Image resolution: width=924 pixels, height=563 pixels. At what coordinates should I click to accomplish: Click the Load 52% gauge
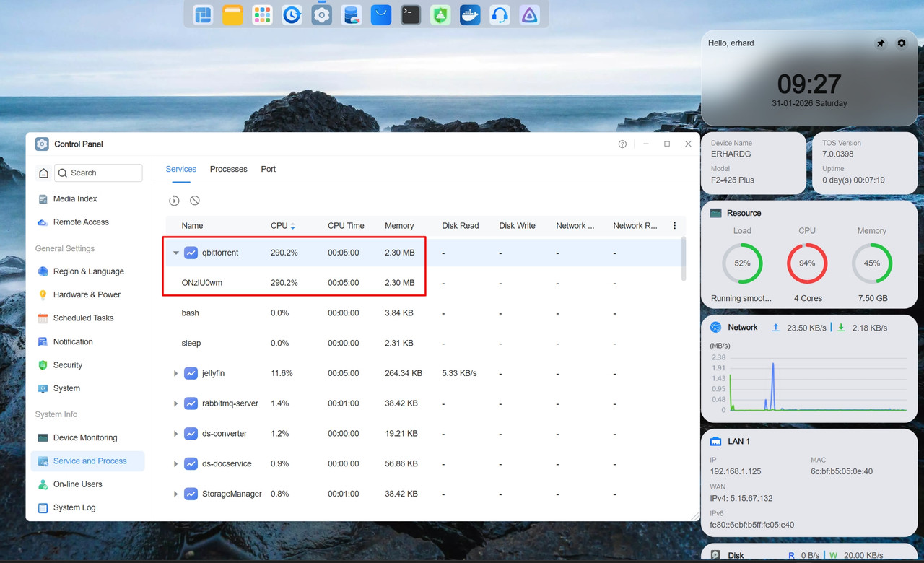742,263
